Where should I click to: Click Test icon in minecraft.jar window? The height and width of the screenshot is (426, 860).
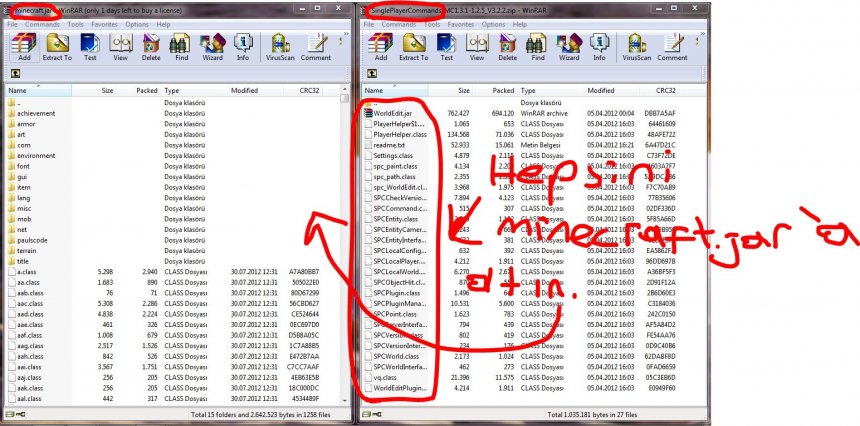[90, 47]
